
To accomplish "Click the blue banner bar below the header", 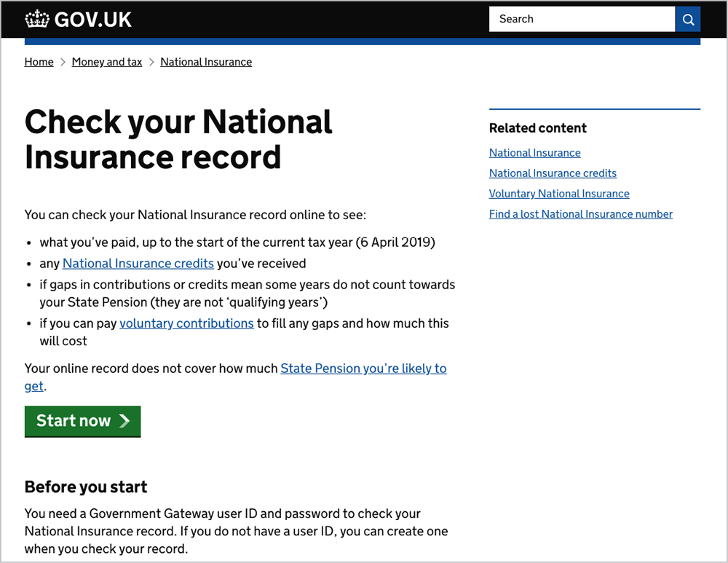I will (363, 42).
